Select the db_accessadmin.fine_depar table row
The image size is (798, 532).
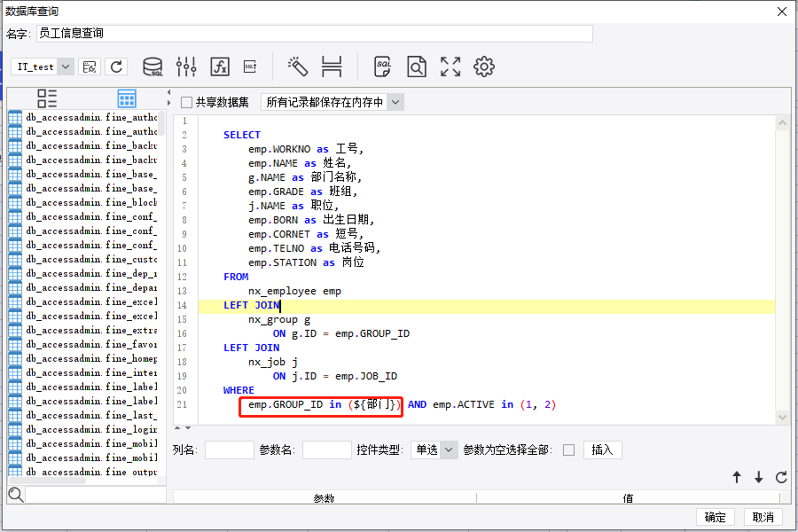[x=83, y=288]
